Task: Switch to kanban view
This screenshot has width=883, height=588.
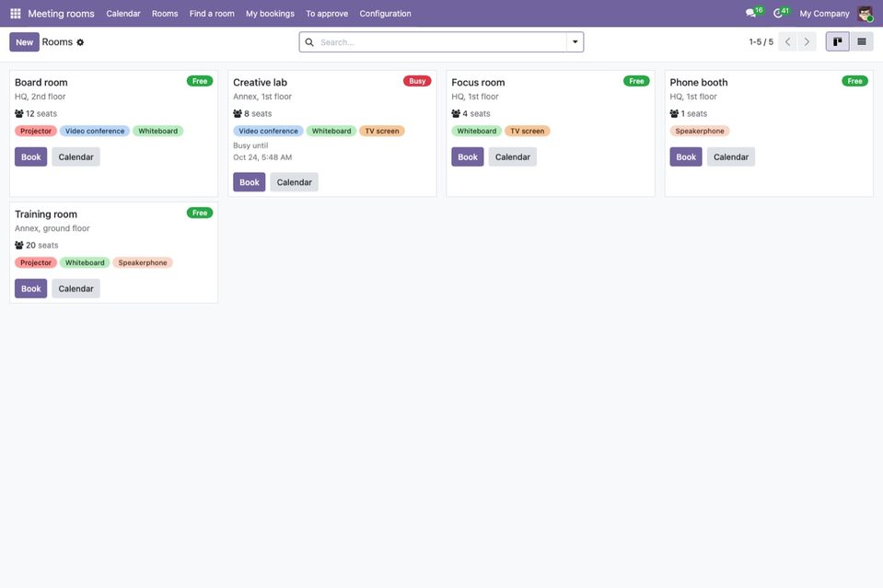Action: pos(837,41)
